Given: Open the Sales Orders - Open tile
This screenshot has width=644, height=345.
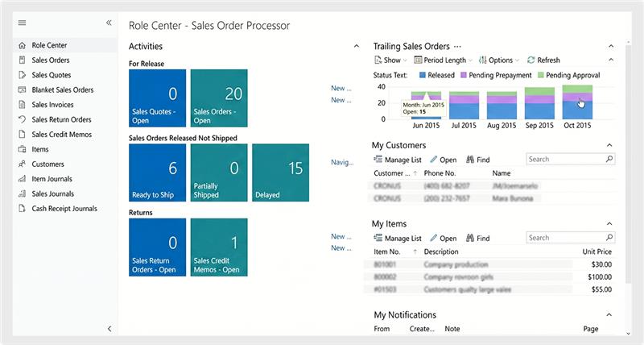Looking at the screenshot, I should coord(218,98).
